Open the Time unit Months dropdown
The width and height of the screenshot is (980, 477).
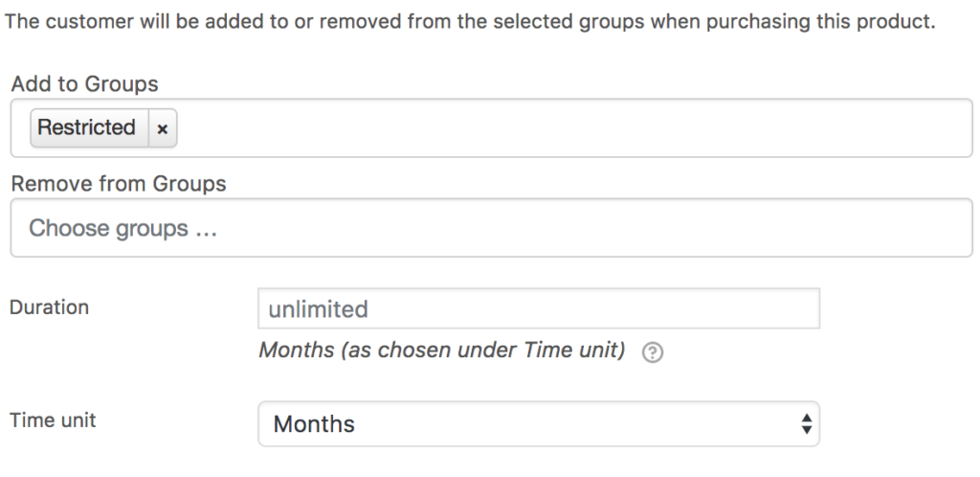point(539,424)
